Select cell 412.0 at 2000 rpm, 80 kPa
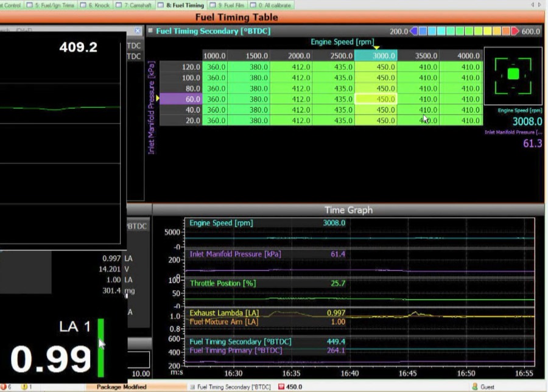Viewport: 548px width, 392px height. click(291, 88)
